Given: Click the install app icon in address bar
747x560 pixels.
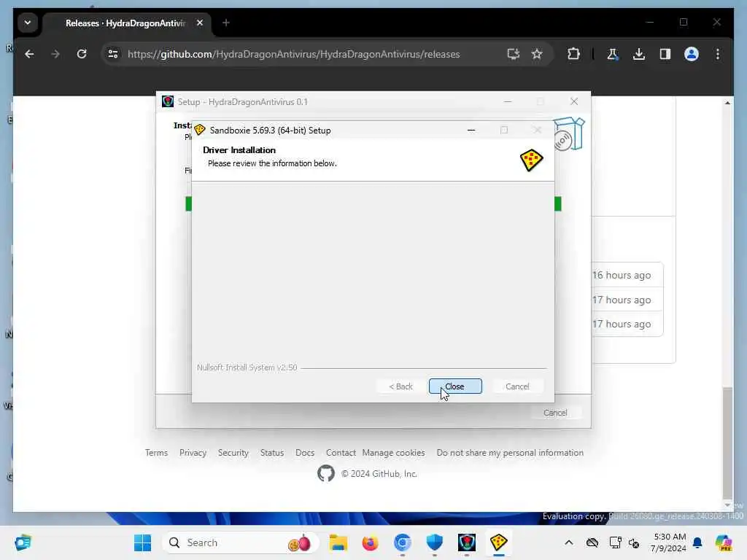Looking at the screenshot, I should (513, 54).
